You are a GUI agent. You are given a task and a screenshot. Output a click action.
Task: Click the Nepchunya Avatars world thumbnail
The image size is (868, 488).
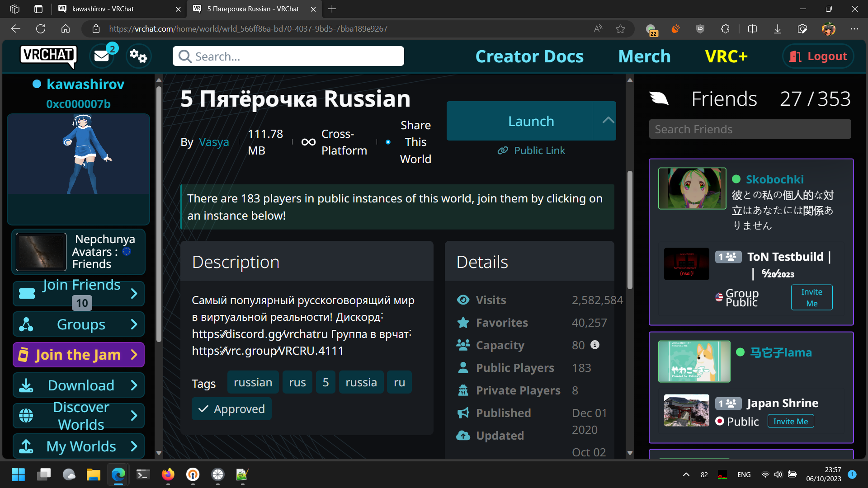coord(41,252)
